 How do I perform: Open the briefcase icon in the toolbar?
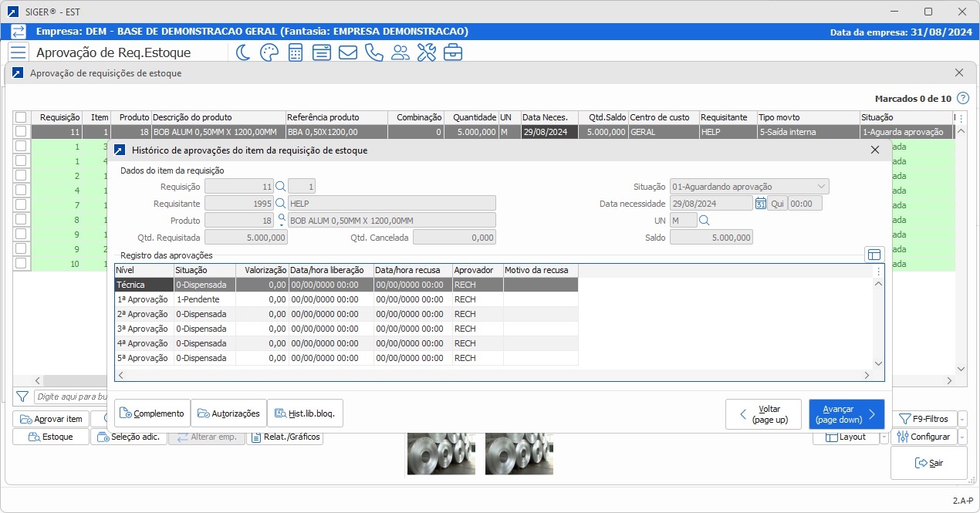coord(452,52)
